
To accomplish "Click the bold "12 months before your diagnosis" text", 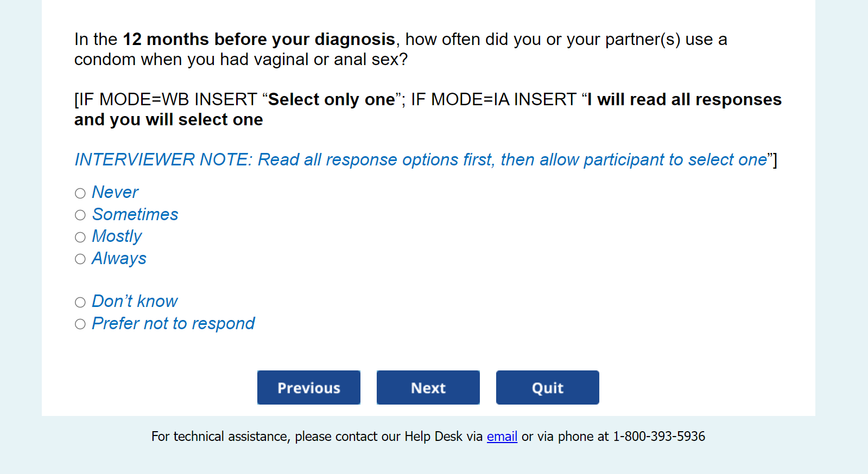I will tap(259, 40).
